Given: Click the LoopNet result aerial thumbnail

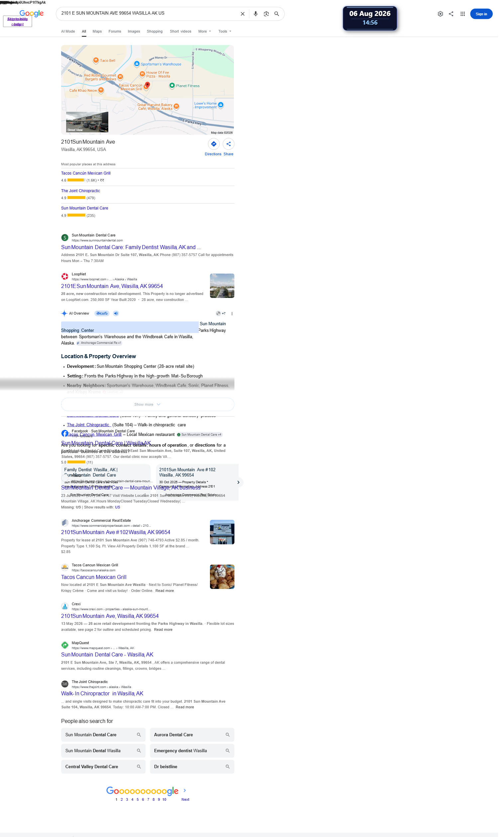Looking at the screenshot, I should [222, 286].
